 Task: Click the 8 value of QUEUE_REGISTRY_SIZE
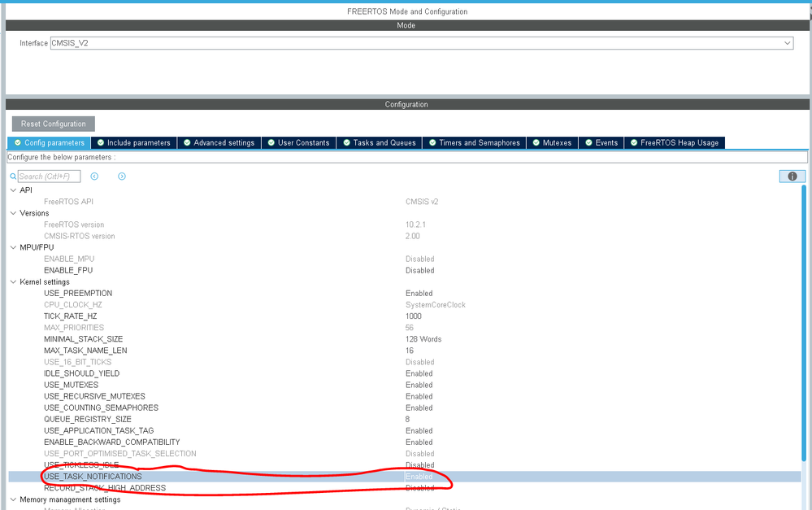click(407, 419)
